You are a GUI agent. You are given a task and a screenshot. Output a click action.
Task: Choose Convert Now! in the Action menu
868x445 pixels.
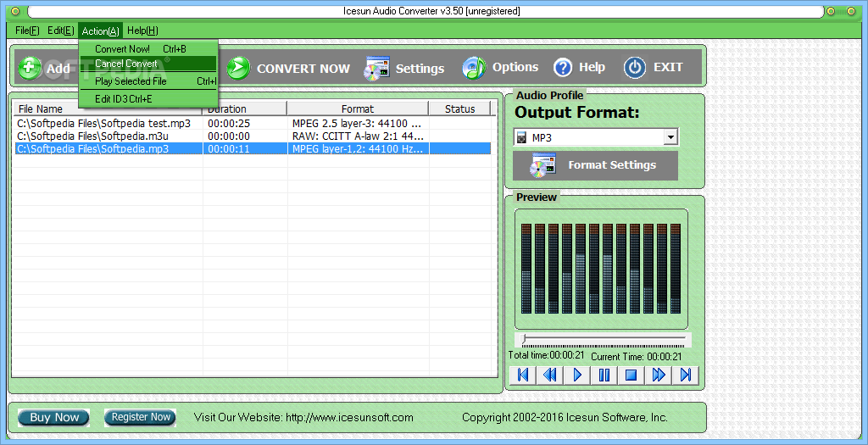[148, 48]
